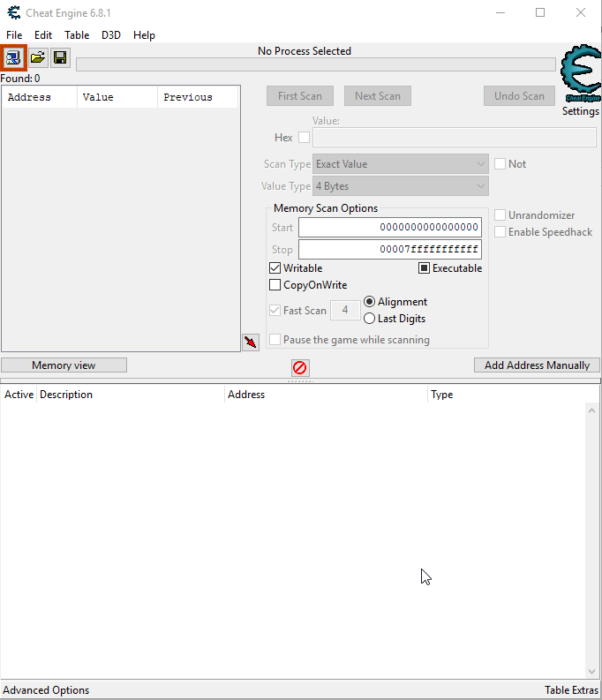Click the Next Scan button
This screenshot has height=700, width=602.
[378, 96]
